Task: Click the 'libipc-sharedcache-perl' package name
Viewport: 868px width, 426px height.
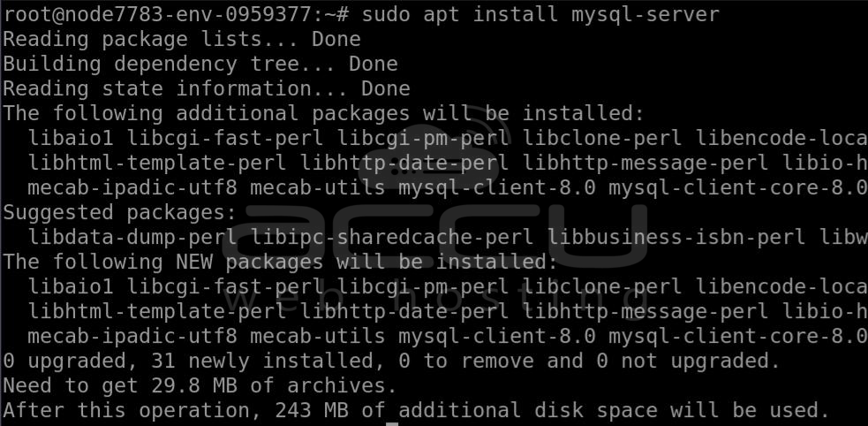Action: pos(392,237)
